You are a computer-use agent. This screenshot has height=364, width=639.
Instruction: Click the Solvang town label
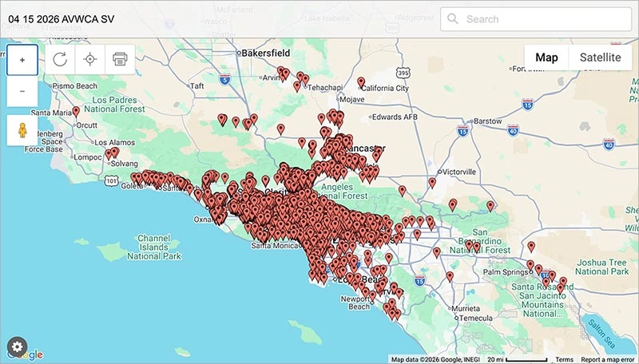click(x=125, y=164)
